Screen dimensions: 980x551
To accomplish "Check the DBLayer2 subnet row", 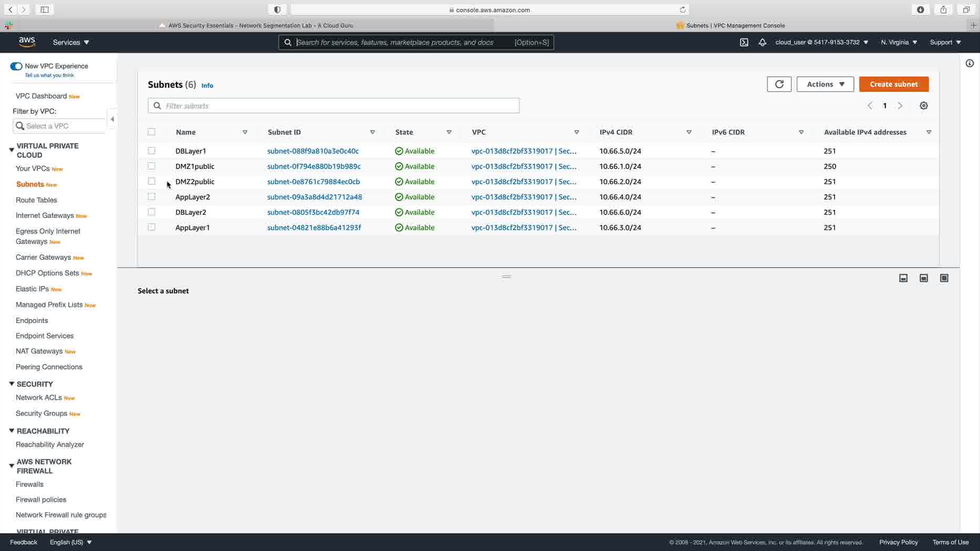I will click(x=152, y=211).
